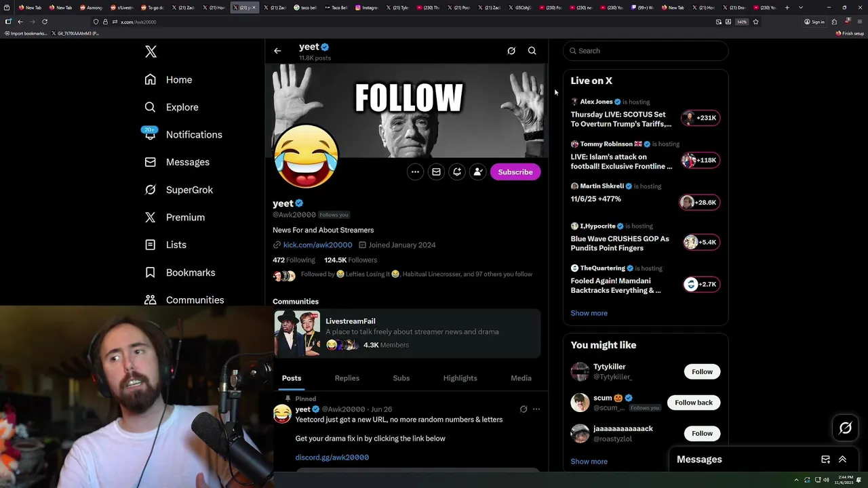
Task: Show more Live on X broadcasts
Action: [589, 313]
